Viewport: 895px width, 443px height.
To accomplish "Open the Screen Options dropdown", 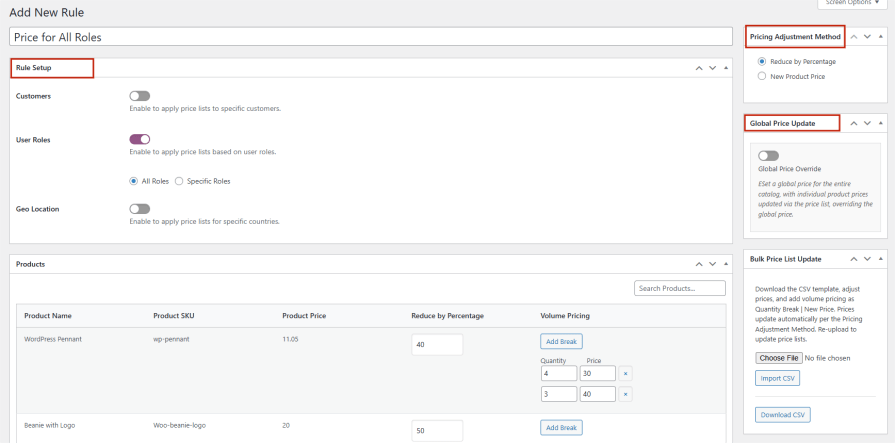I will click(x=855, y=3).
